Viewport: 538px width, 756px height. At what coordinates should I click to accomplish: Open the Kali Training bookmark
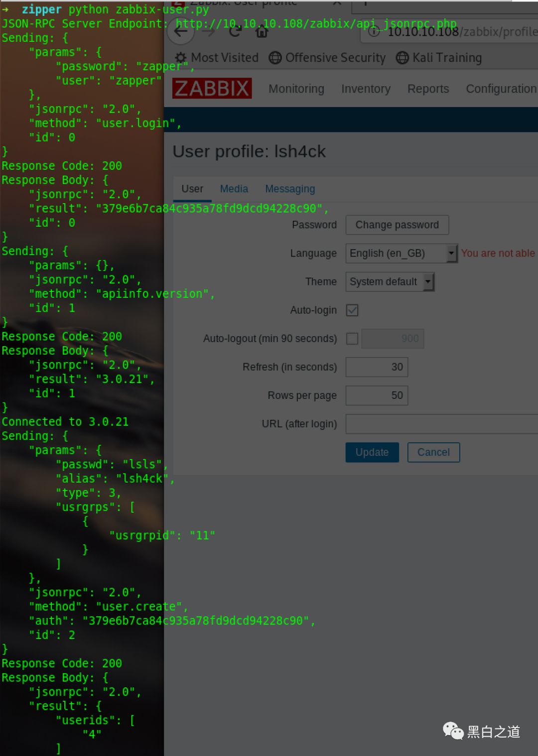point(439,58)
